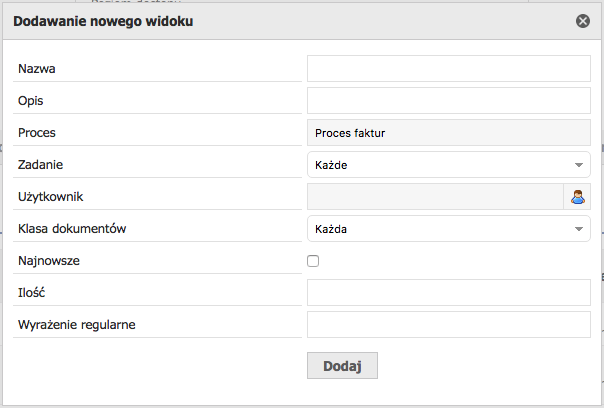
Task: Click the Użytkownik label
Action: 50,197
